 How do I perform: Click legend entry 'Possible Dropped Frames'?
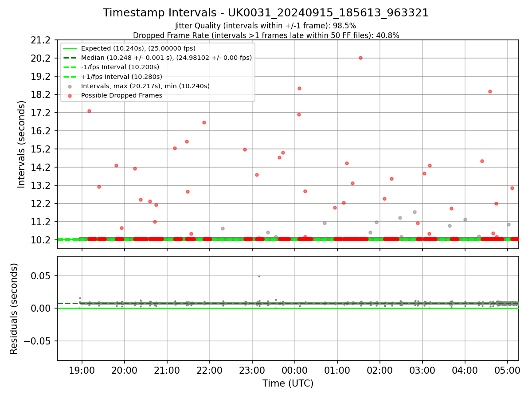pos(121,95)
